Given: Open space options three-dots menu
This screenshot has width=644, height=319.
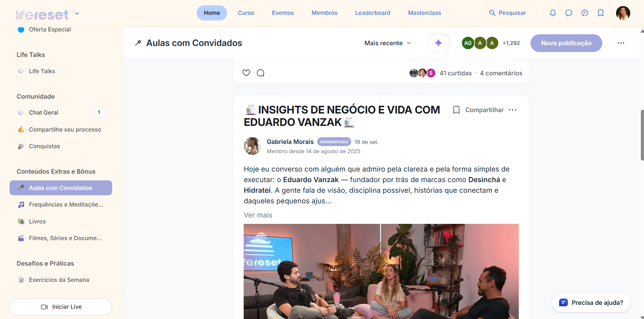Looking at the screenshot, I should (x=621, y=43).
